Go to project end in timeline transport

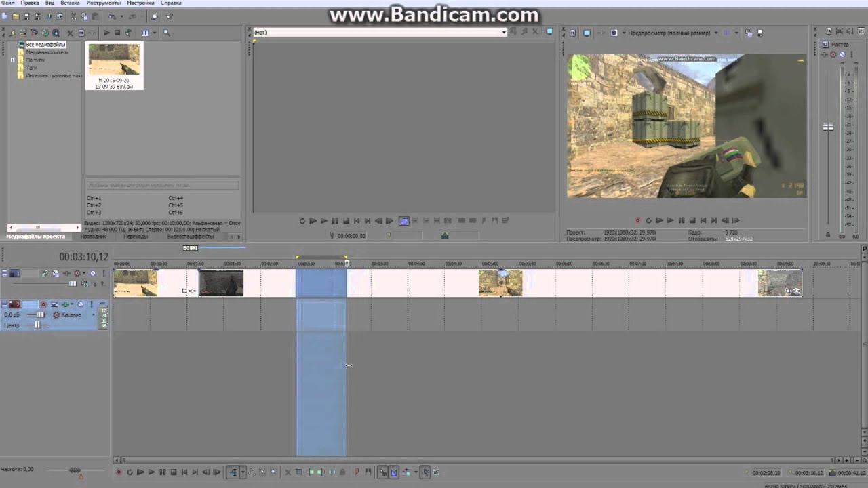[x=195, y=472]
